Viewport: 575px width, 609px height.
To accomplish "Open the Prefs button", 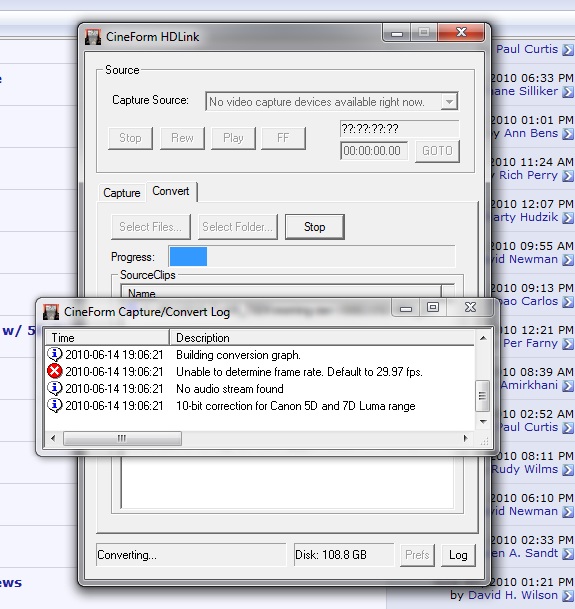I will click(x=417, y=555).
